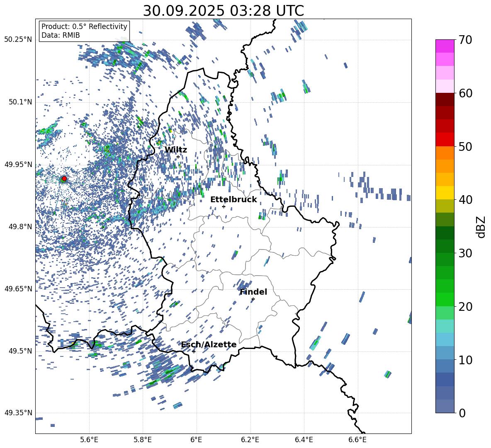Click the dBZ colorbar axis label
The height and width of the screenshot is (448, 491).
coord(481,227)
